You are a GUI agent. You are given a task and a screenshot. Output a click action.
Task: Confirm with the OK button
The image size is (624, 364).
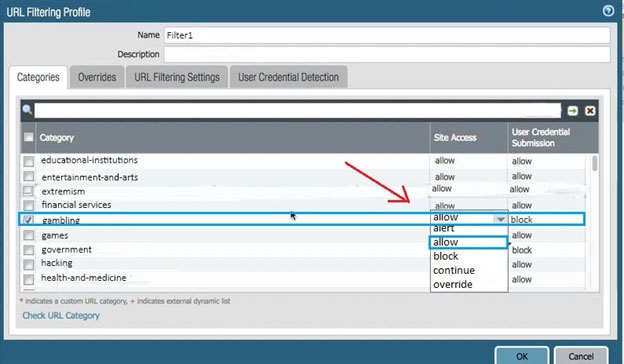coord(522,355)
